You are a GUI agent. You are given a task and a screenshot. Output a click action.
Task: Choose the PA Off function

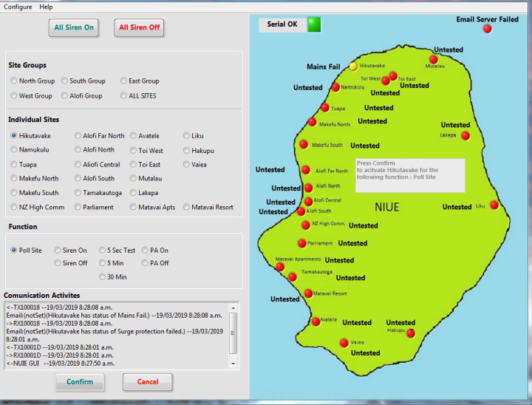155,263
